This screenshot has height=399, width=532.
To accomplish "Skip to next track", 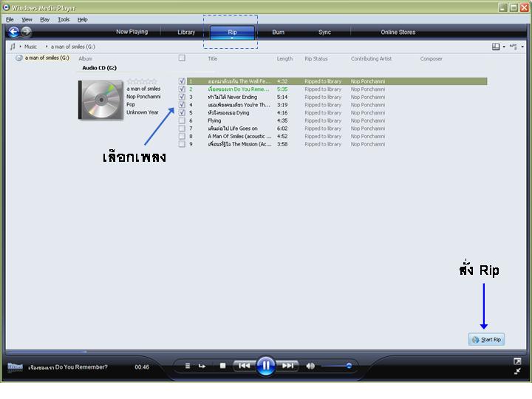I will [x=287, y=366].
